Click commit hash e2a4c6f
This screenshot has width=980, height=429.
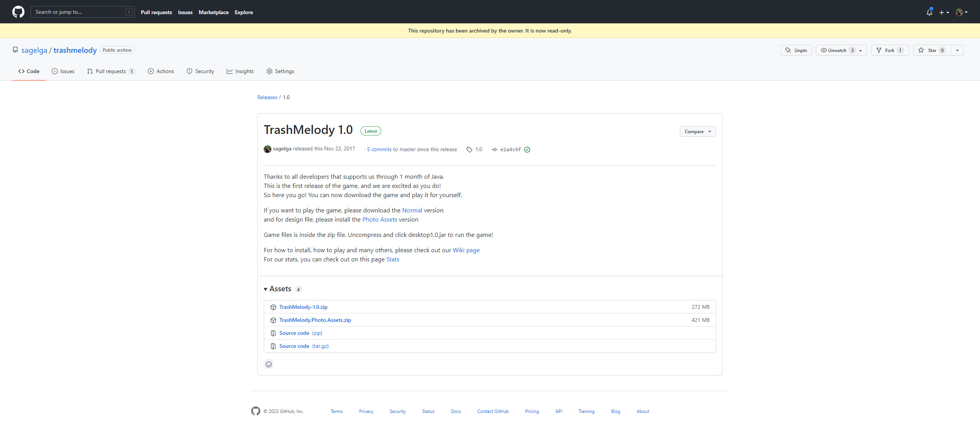click(x=510, y=150)
